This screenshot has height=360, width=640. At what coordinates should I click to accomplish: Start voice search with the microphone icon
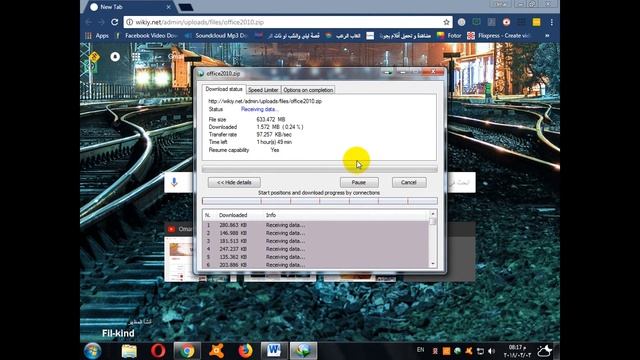(x=174, y=182)
